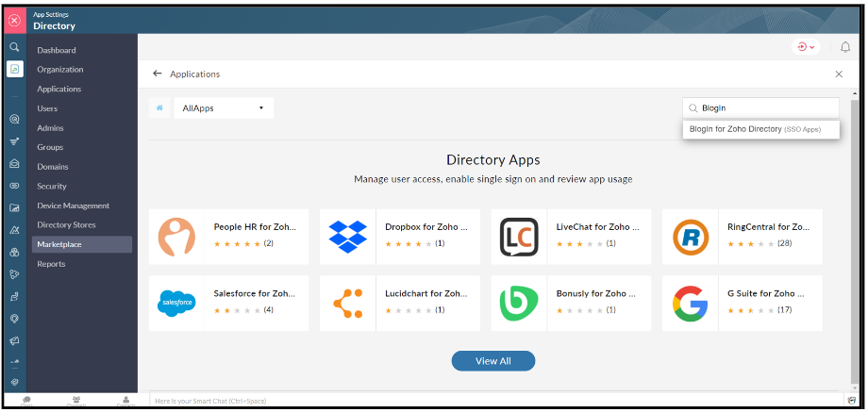Click the Bonusly for Zoho title
This screenshot has height=412, width=868.
pos(598,293)
